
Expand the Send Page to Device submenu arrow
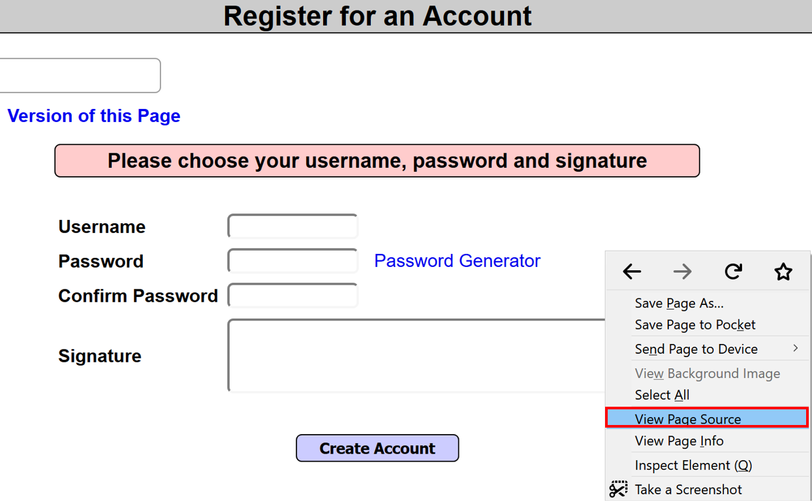(x=795, y=349)
